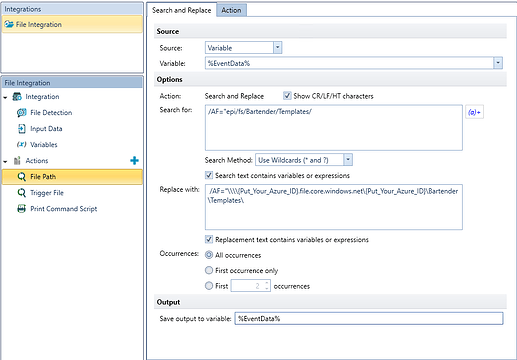Switch to the Action tab

point(231,10)
